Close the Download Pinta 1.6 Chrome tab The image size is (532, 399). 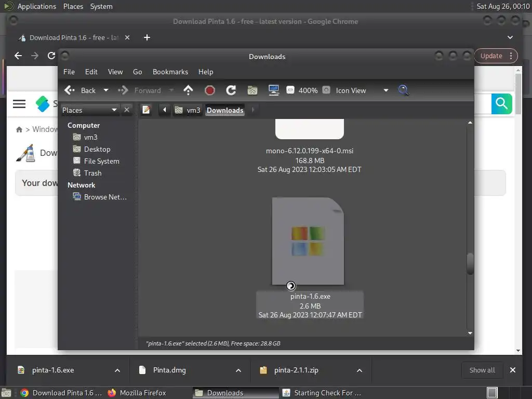click(127, 37)
